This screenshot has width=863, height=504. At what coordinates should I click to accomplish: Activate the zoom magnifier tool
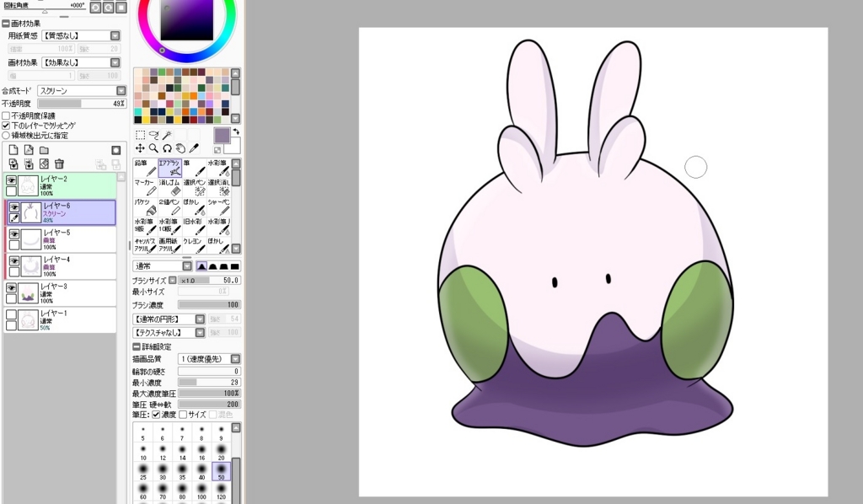(x=153, y=148)
